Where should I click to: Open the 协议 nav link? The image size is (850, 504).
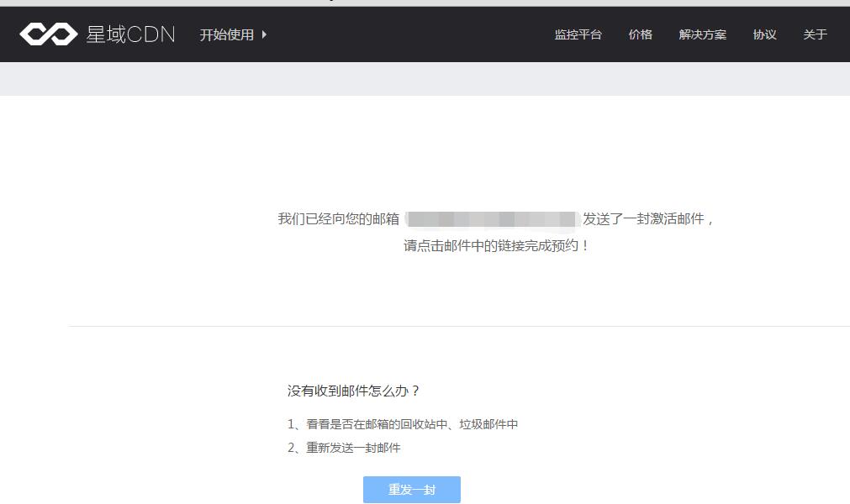tap(764, 34)
